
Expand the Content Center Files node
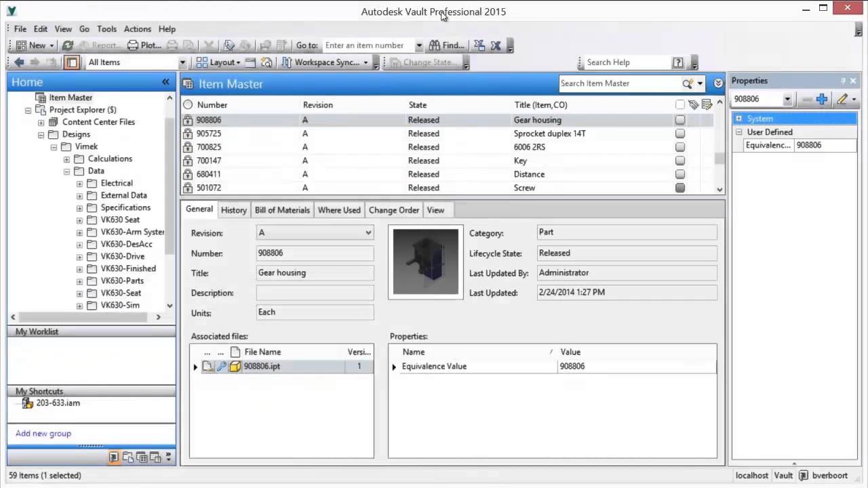click(x=41, y=123)
